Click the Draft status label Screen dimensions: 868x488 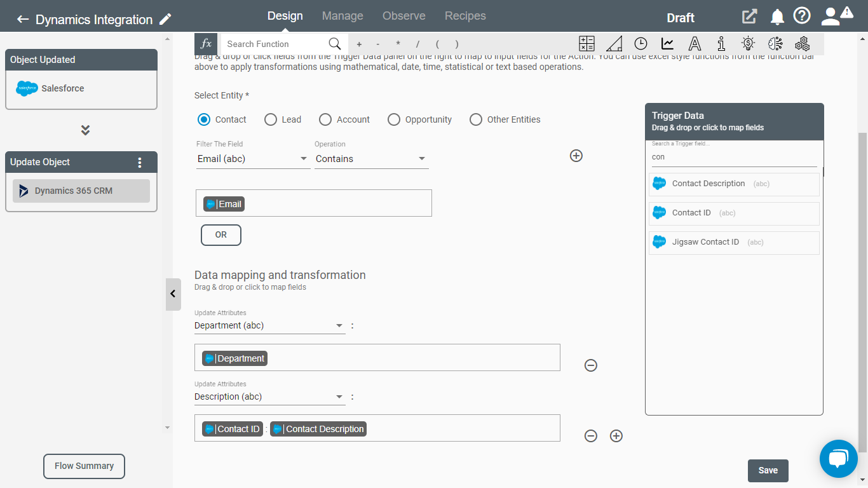681,18
